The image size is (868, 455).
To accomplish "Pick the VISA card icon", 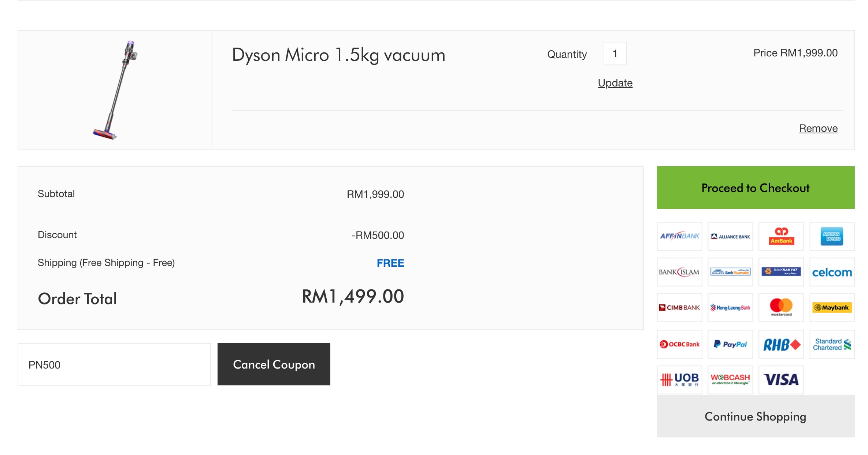I will point(781,380).
